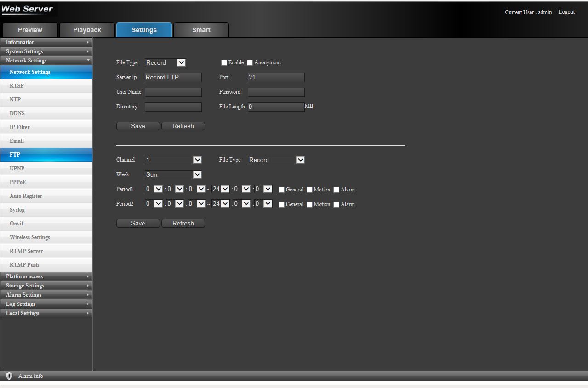Image resolution: width=588 pixels, height=388 pixels.
Task: Expand the Storage Settings section
Action: point(46,286)
